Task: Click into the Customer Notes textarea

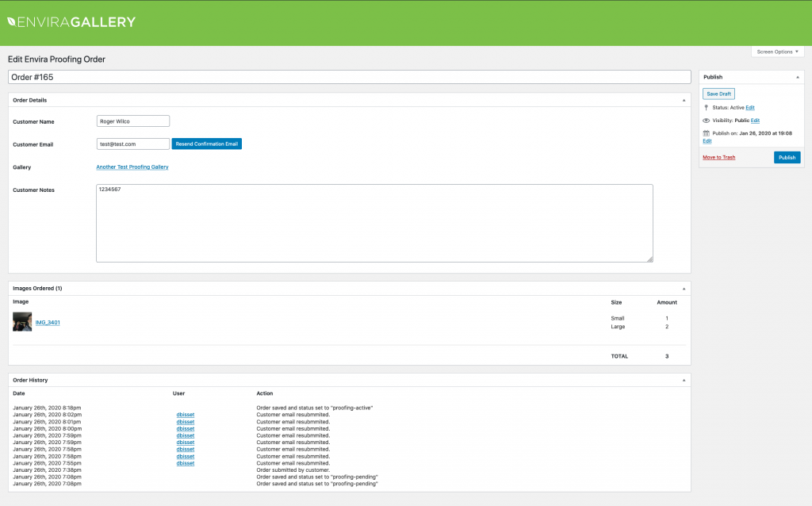Action: 374,223
